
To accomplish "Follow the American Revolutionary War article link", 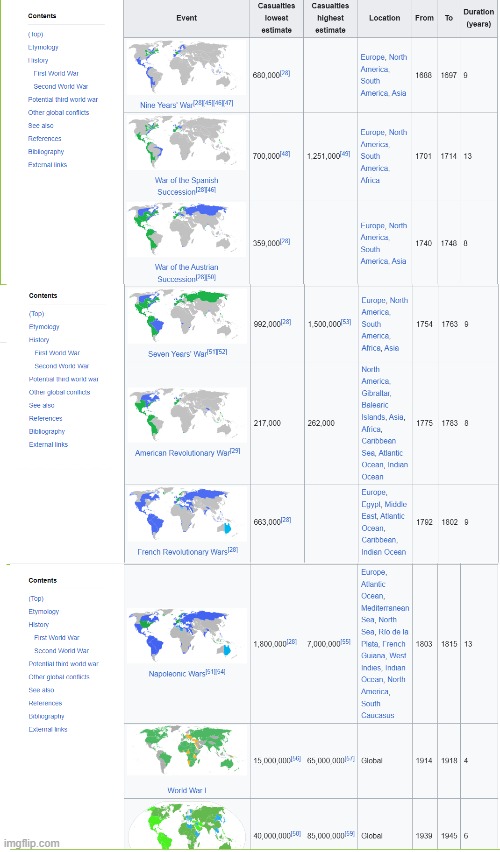I will tap(182, 453).
